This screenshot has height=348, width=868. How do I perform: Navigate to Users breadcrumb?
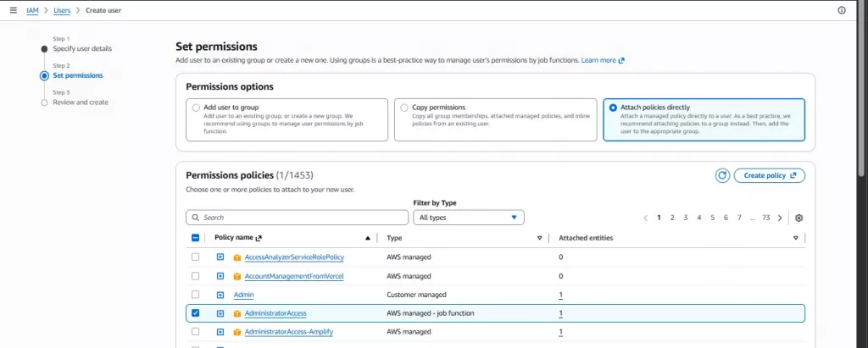point(62,10)
